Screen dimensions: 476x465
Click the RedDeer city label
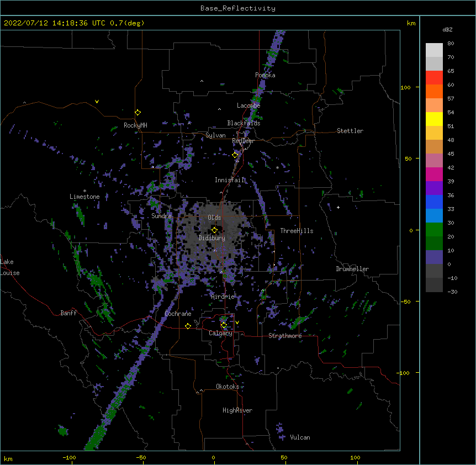243,141
